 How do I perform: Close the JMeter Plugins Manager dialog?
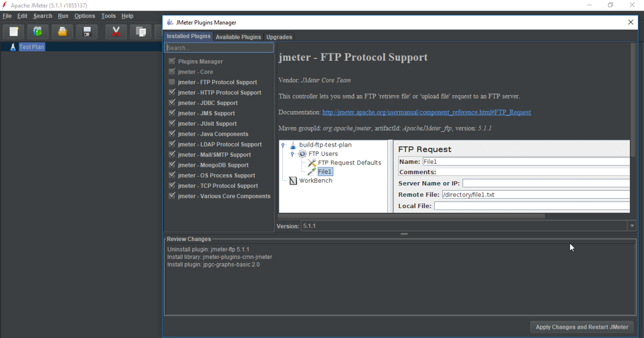click(x=631, y=22)
